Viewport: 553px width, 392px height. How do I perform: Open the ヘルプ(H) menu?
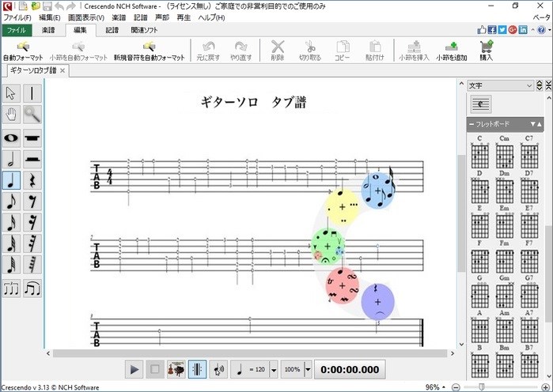[x=211, y=17]
